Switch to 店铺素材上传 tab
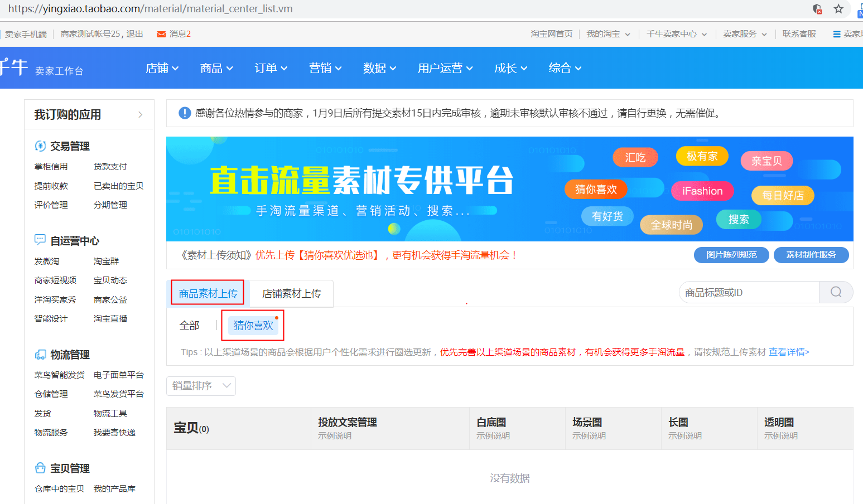Viewport: 863px width, 504px height. click(x=292, y=293)
